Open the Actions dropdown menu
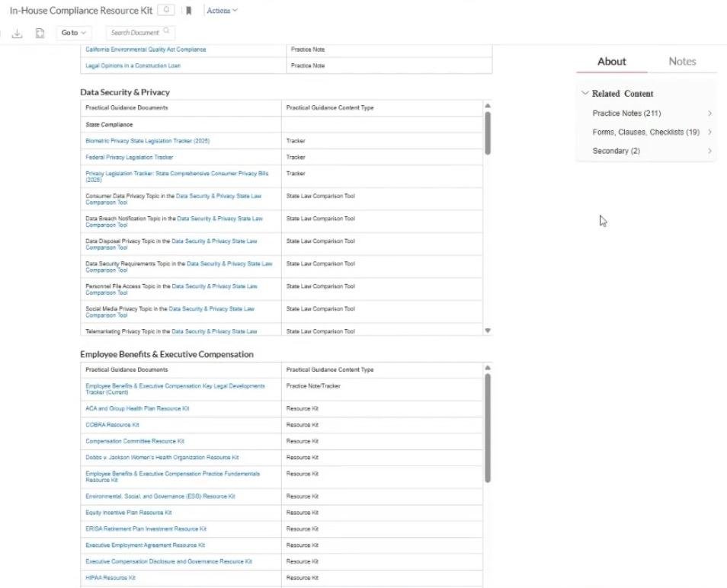The height and width of the screenshot is (588, 727). click(x=222, y=11)
